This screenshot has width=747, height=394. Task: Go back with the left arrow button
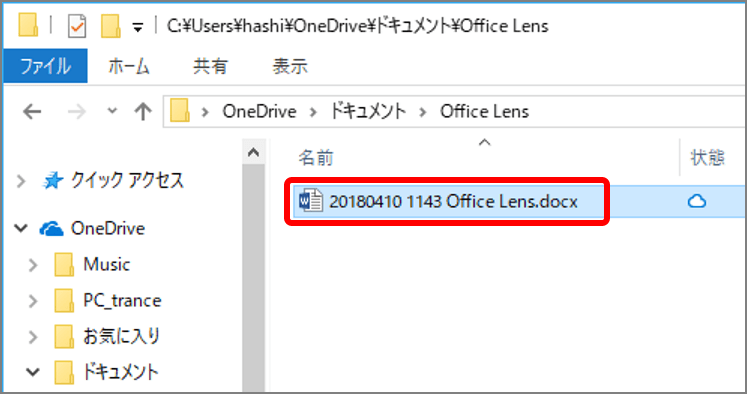pyautogui.click(x=32, y=112)
